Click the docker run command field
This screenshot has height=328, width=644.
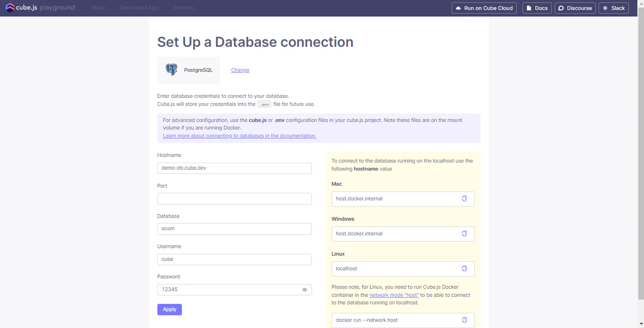point(403,320)
